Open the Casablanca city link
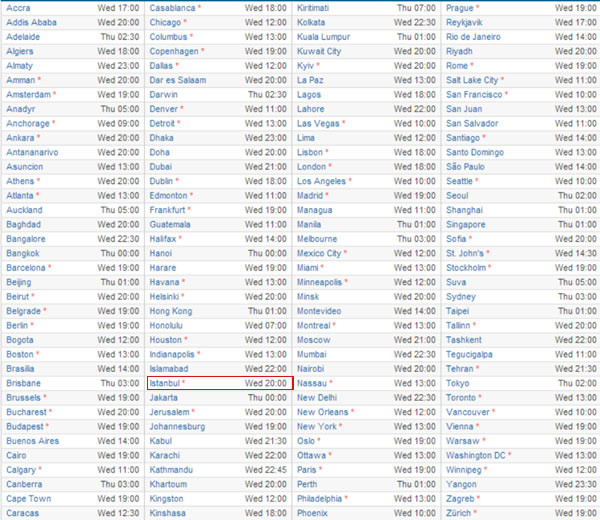The width and height of the screenshot is (600, 520). click(x=172, y=8)
